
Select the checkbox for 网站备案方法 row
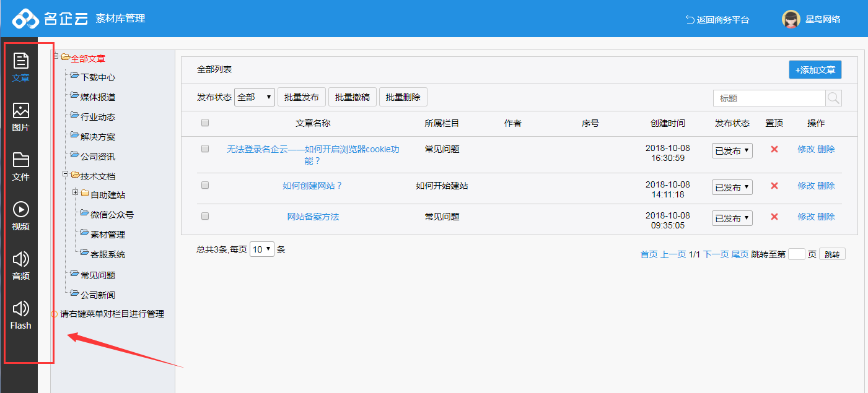(205, 216)
